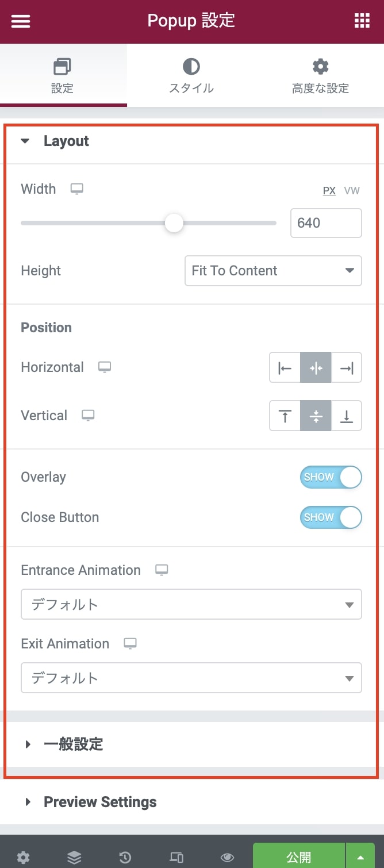Screen dimensions: 384x868
Task: Click the preview eye icon
Action: tap(227, 858)
